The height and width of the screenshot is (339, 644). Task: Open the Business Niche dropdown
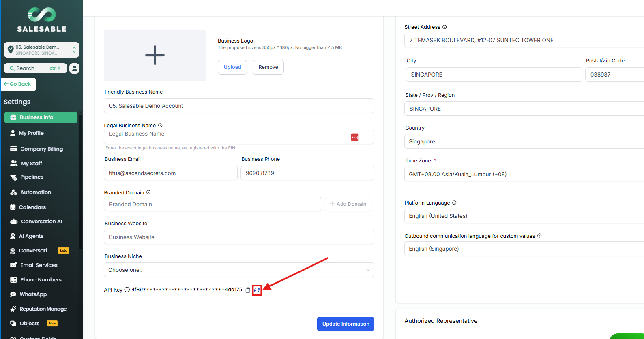(239, 270)
